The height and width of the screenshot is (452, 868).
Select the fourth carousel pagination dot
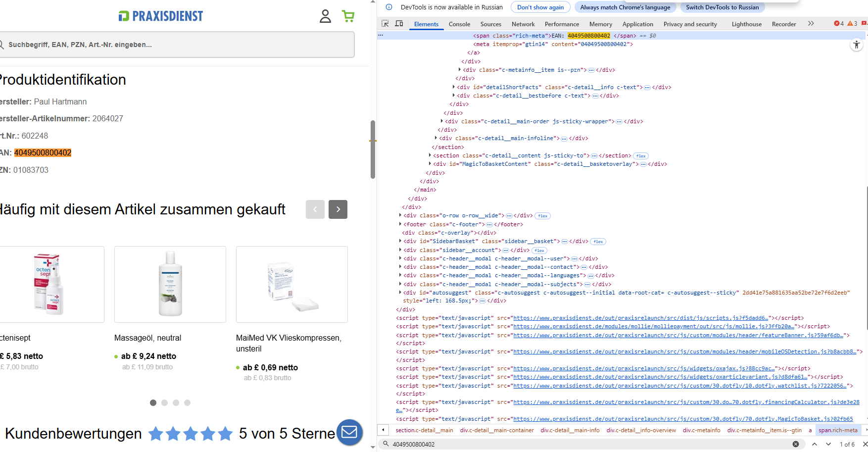[x=187, y=403]
